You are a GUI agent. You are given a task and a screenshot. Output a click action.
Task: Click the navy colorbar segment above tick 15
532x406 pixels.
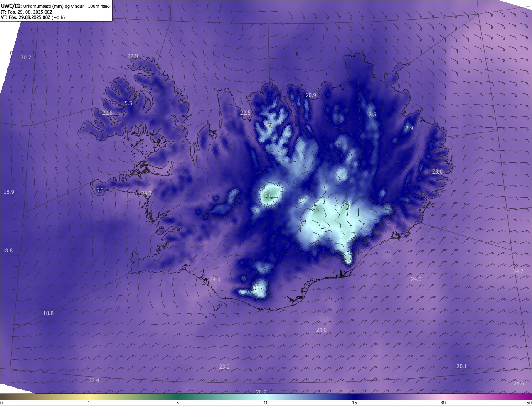[x=355, y=396]
